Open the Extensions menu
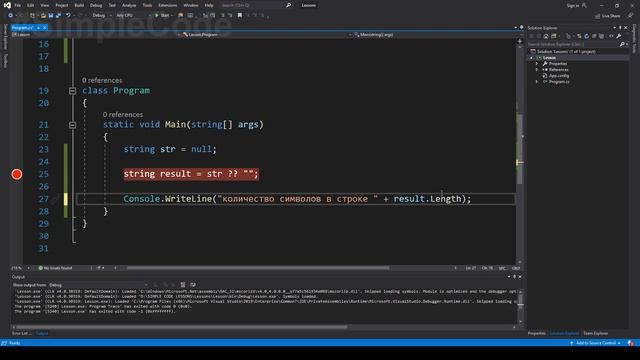The width and height of the screenshot is (640, 360). (167, 5)
